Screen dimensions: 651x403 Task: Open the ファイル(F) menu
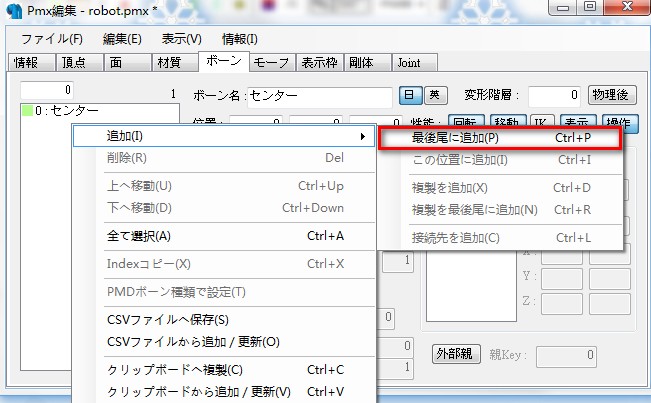(x=52, y=39)
